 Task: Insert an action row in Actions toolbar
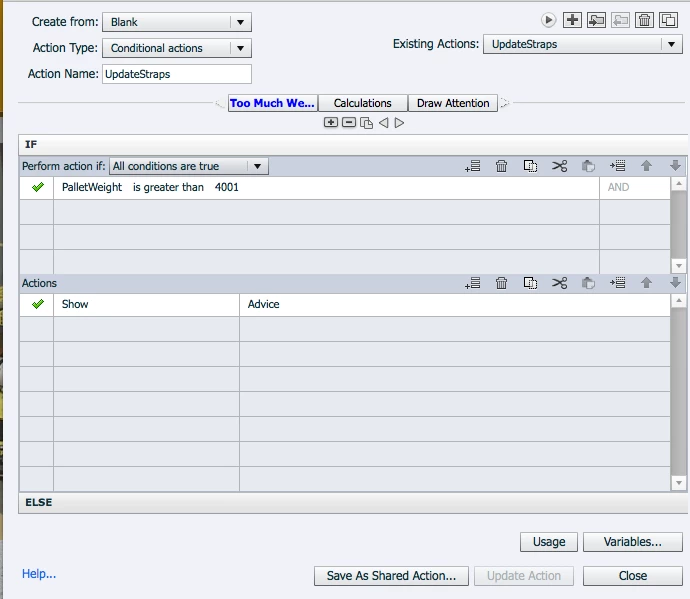[617, 283]
